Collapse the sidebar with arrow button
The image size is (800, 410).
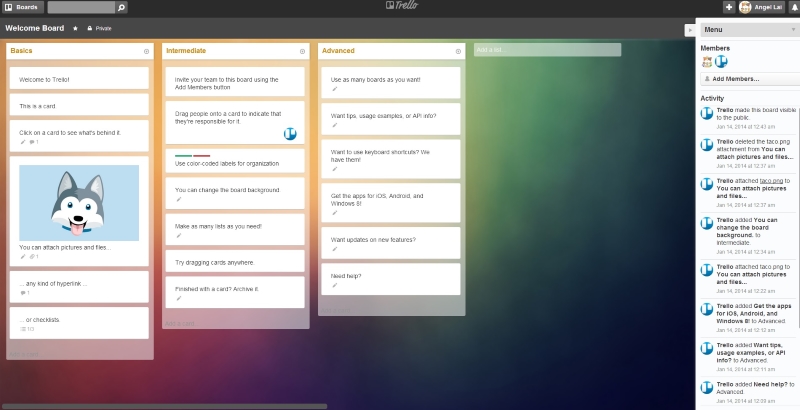click(x=690, y=30)
